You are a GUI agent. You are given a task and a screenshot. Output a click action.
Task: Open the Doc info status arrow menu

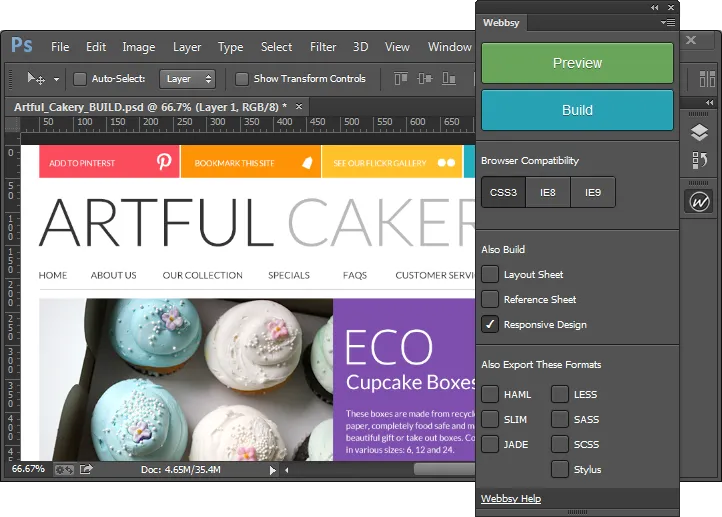coord(273,469)
